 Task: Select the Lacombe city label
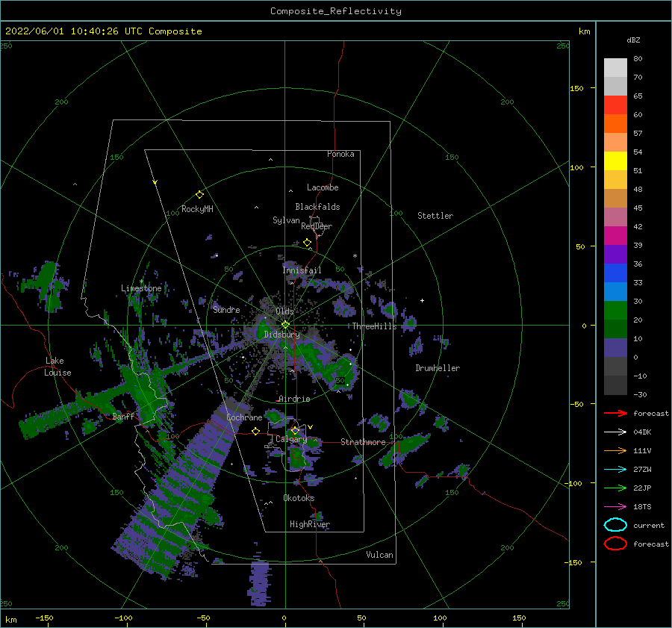323,187
